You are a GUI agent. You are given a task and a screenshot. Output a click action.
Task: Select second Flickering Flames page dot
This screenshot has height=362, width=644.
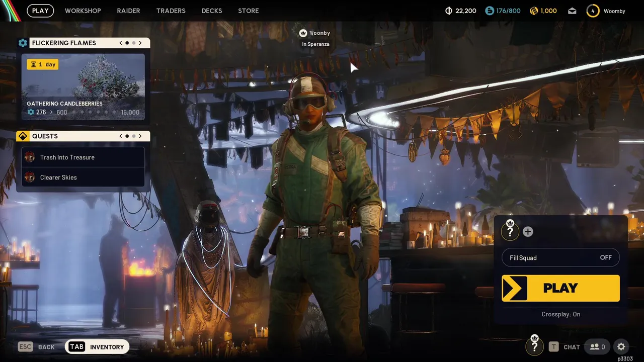coord(133,43)
